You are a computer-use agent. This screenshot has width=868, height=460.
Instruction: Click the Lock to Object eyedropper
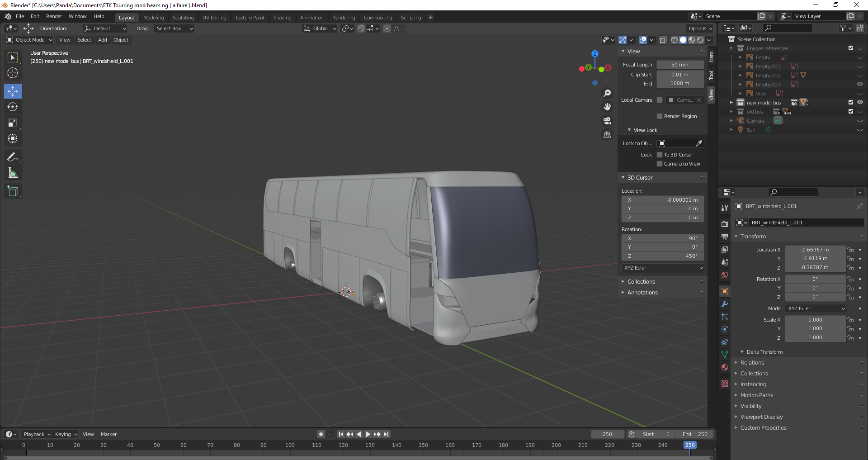click(699, 143)
